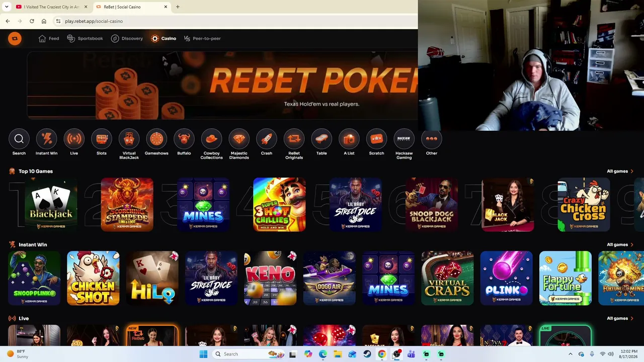Click the ReBet Poker promo banner

tap(222, 85)
